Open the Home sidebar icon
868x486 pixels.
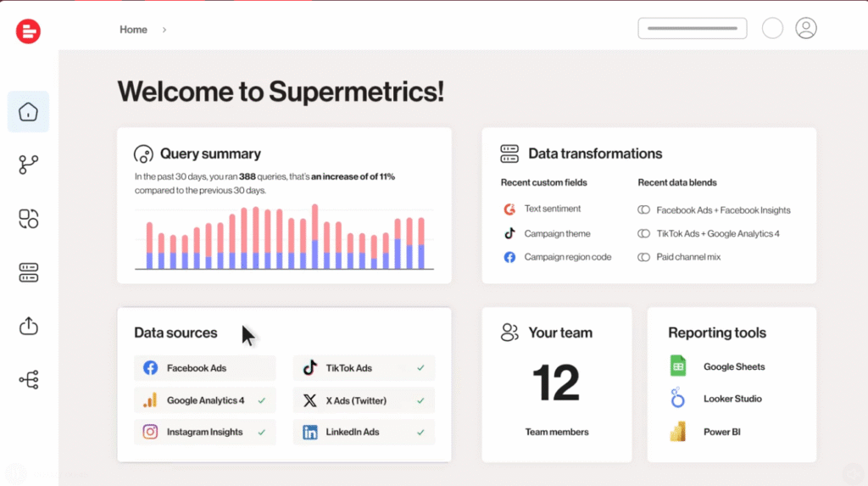[x=28, y=112]
